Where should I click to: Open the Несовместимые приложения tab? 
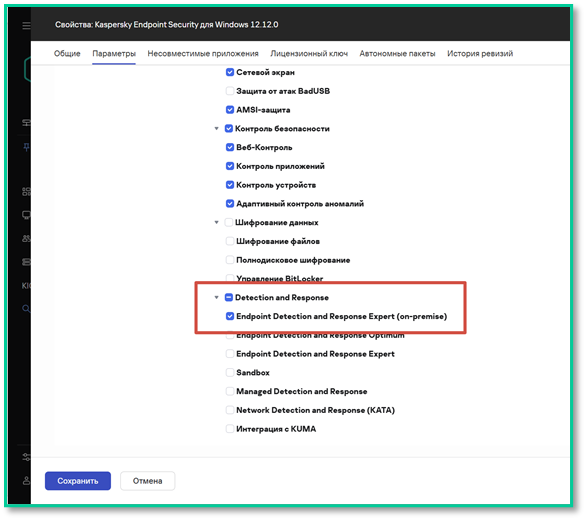(203, 53)
